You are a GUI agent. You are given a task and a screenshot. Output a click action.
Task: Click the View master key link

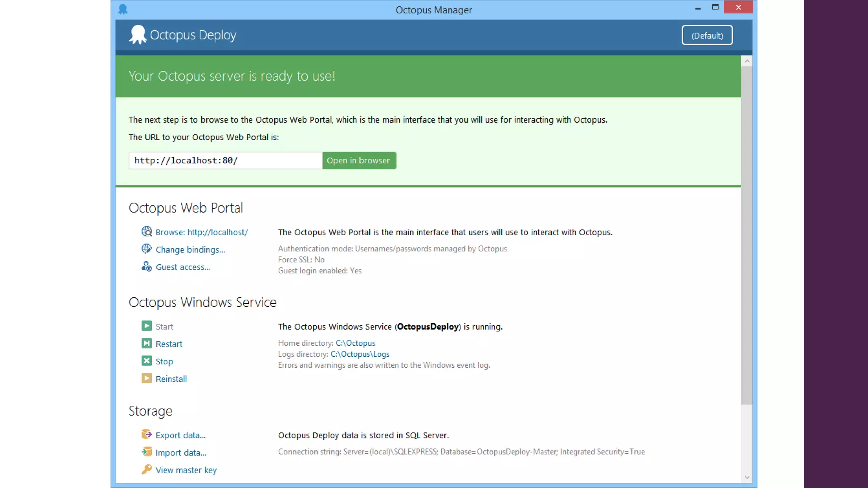coord(186,470)
